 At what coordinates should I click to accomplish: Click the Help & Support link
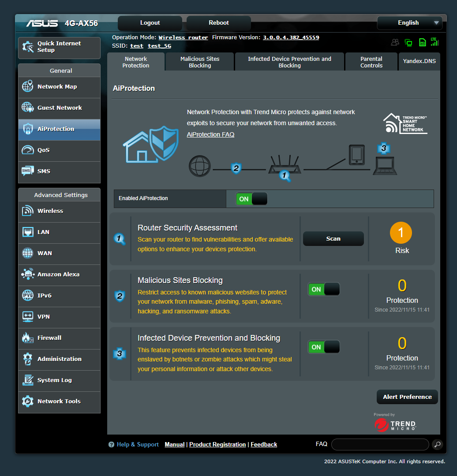tap(138, 444)
